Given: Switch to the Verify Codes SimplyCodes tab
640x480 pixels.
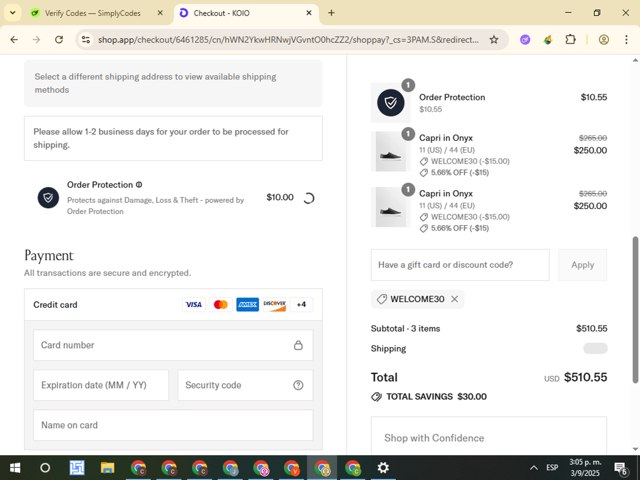Looking at the screenshot, I should tap(93, 13).
